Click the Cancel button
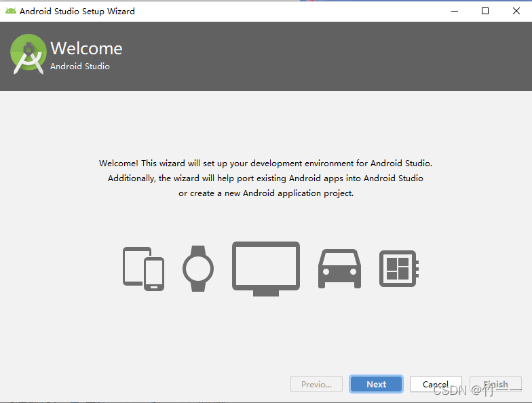 pyautogui.click(x=436, y=384)
